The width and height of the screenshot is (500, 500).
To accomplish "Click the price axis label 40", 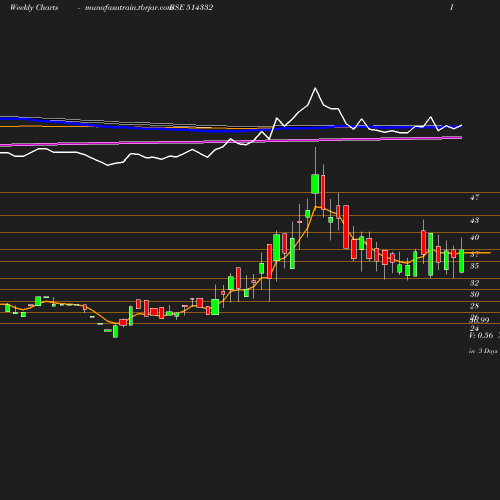I will (475, 238).
